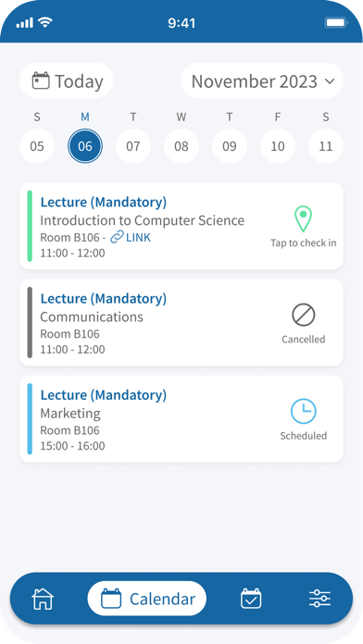Click the chain link icon beside LINK
363x644 pixels.
[x=118, y=238]
